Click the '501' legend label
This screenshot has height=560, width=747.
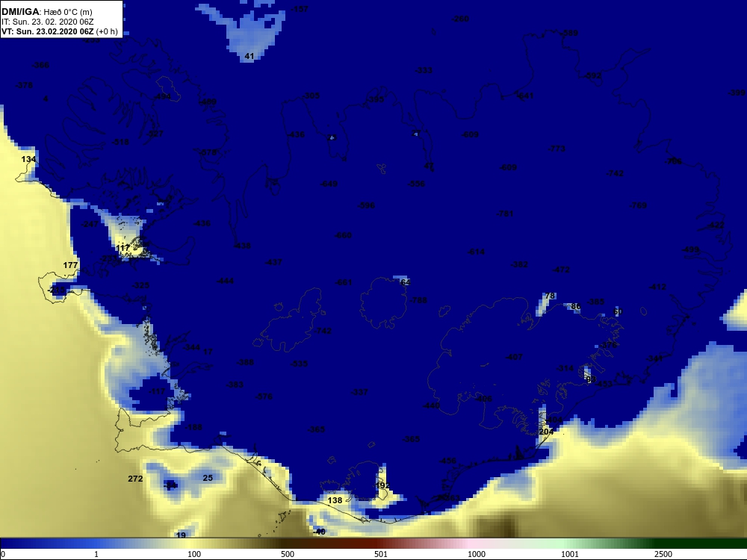(x=381, y=554)
